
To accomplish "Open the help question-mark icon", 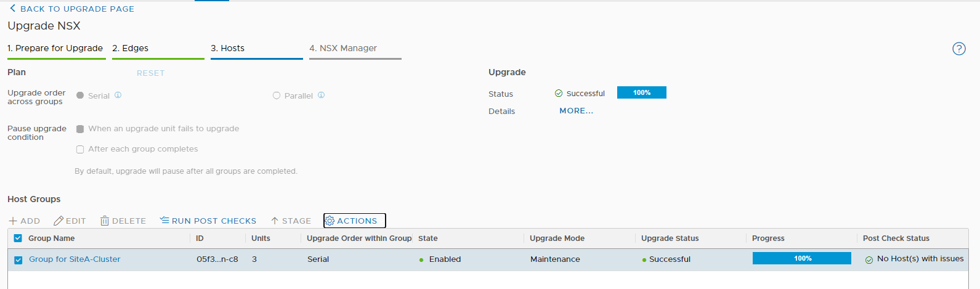I will pos(959,49).
